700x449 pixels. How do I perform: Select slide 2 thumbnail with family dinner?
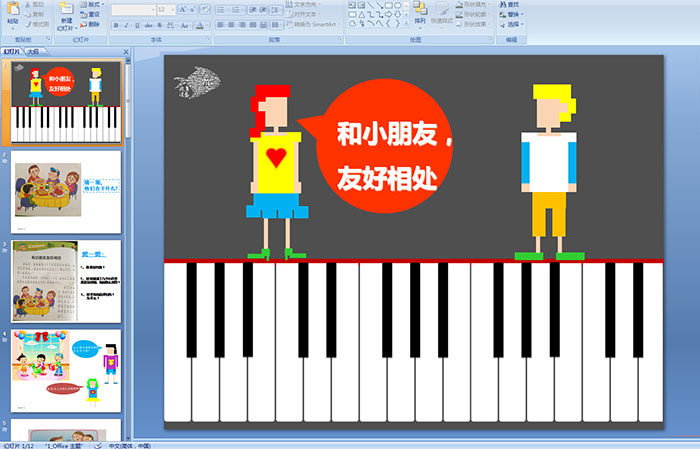(66, 192)
